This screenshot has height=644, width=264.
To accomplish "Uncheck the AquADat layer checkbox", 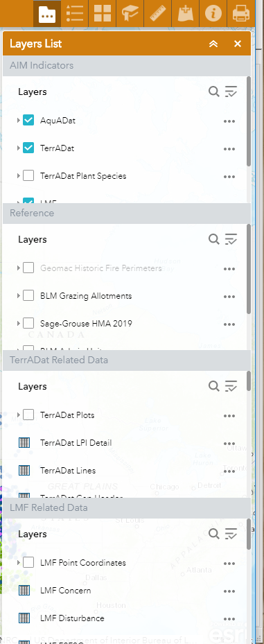I will coord(28,121).
